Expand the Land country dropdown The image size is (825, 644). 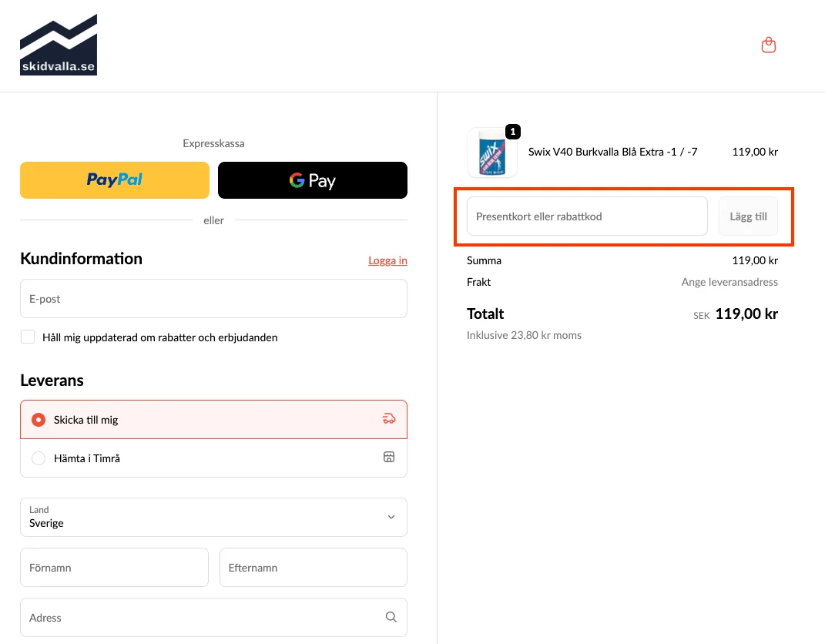(x=213, y=517)
